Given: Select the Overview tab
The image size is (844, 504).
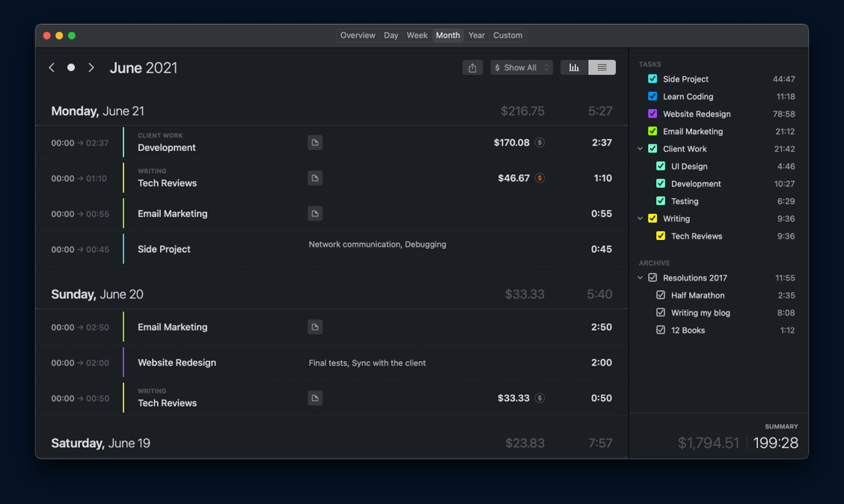Looking at the screenshot, I should pos(358,35).
